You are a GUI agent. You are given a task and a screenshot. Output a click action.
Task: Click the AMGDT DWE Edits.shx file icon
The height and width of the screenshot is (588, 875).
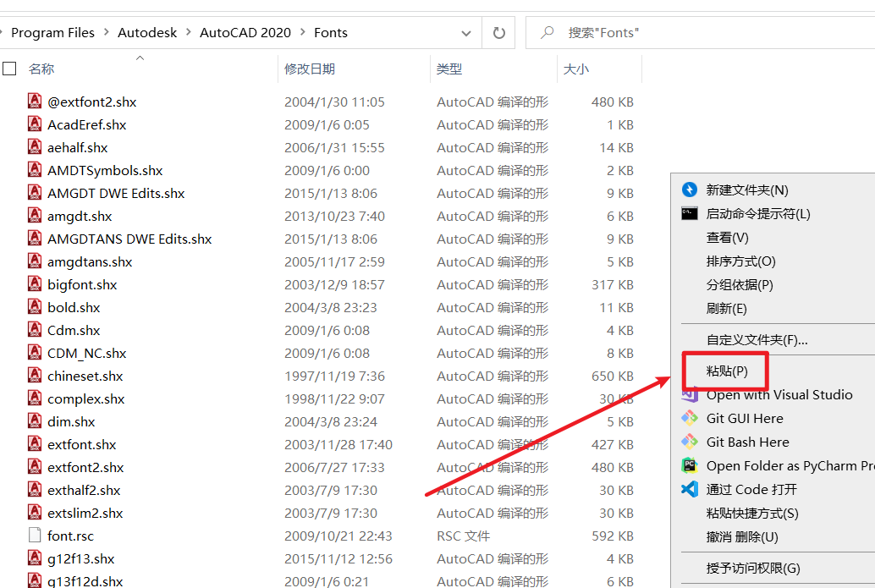click(x=35, y=192)
